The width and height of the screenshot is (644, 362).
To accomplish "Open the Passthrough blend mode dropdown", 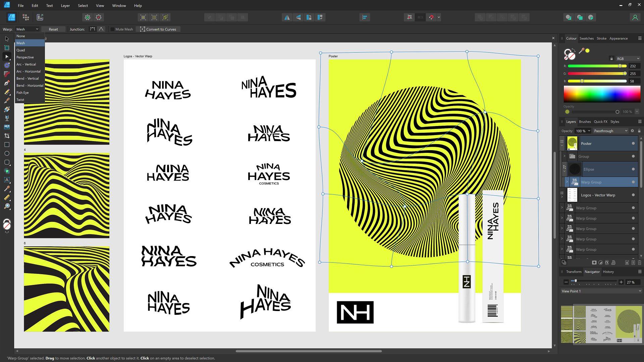I will pos(610,131).
